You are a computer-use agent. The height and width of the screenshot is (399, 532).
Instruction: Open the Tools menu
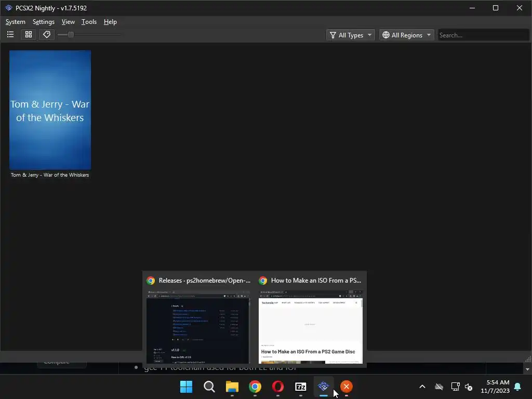click(x=89, y=22)
